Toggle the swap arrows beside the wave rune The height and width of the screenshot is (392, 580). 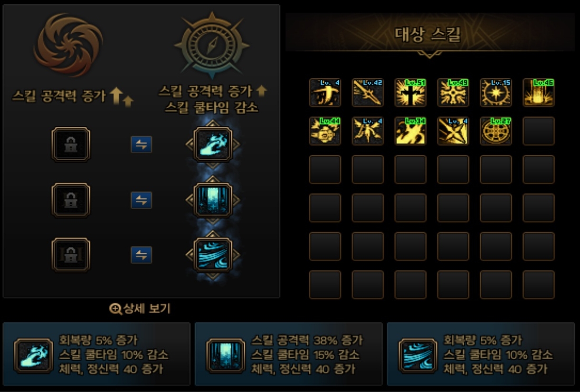pos(142,255)
